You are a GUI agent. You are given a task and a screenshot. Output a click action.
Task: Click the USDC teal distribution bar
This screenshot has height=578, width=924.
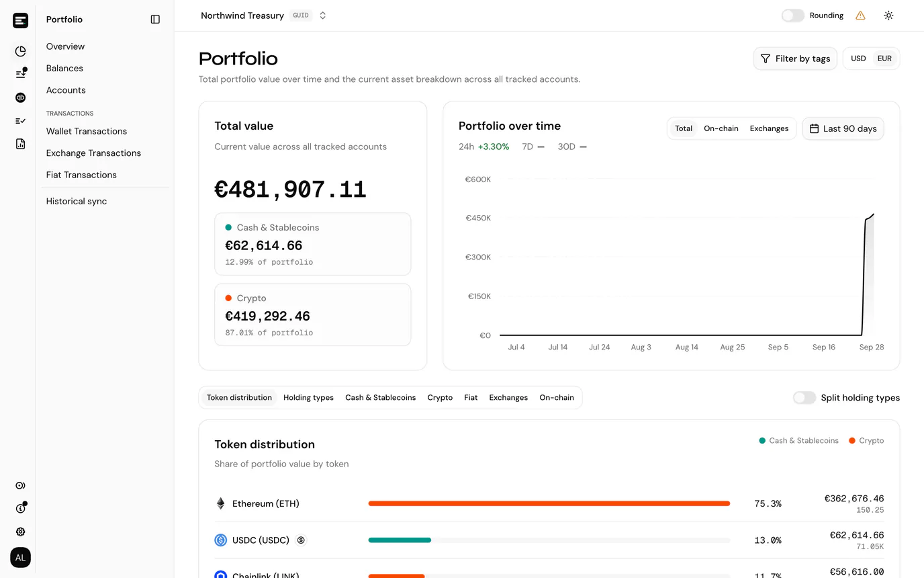click(x=400, y=540)
